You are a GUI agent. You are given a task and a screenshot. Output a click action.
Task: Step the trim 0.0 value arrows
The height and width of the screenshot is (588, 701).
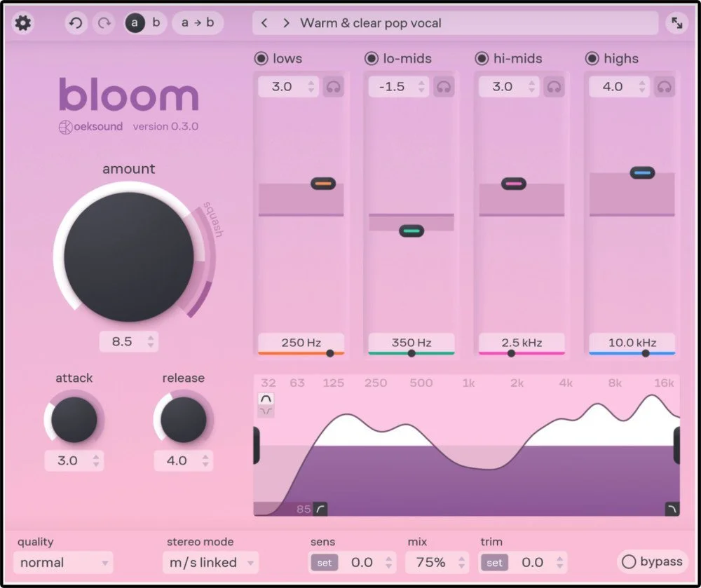coord(559,563)
